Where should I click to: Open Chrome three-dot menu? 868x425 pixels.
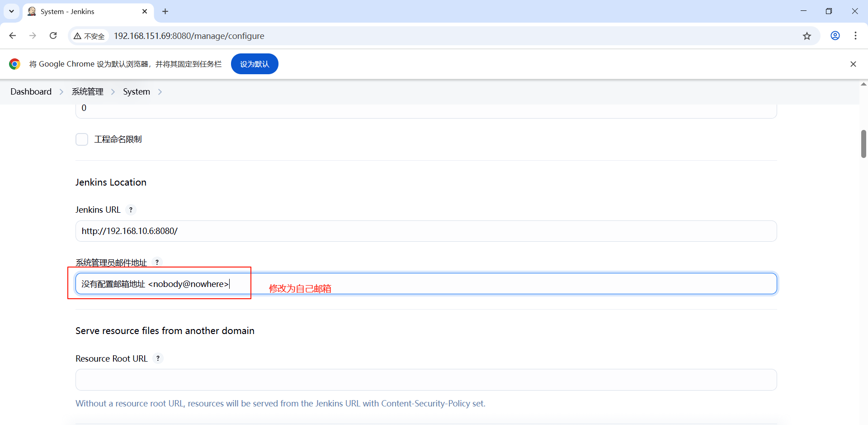[855, 36]
